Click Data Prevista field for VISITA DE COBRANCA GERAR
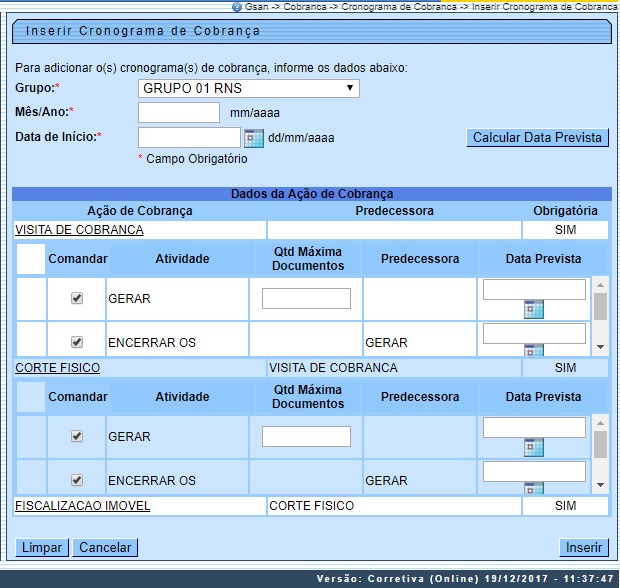The width and height of the screenshot is (620, 588). pyautogui.click(x=534, y=289)
